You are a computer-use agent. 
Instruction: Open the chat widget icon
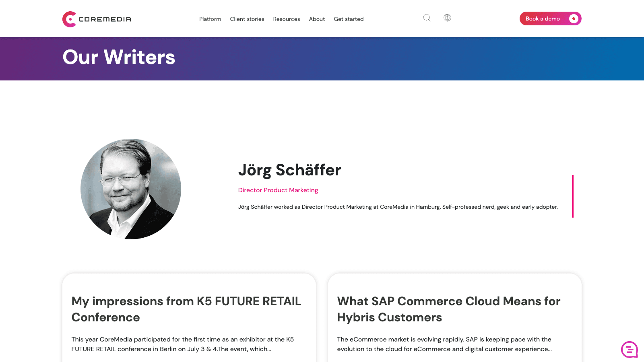tap(630, 350)
